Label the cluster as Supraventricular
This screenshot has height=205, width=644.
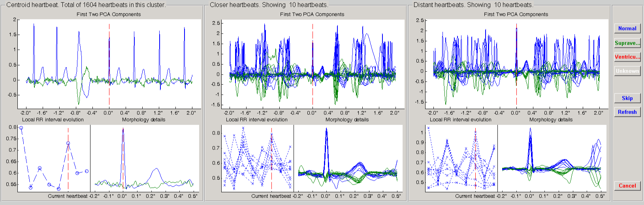coord(627,43)
